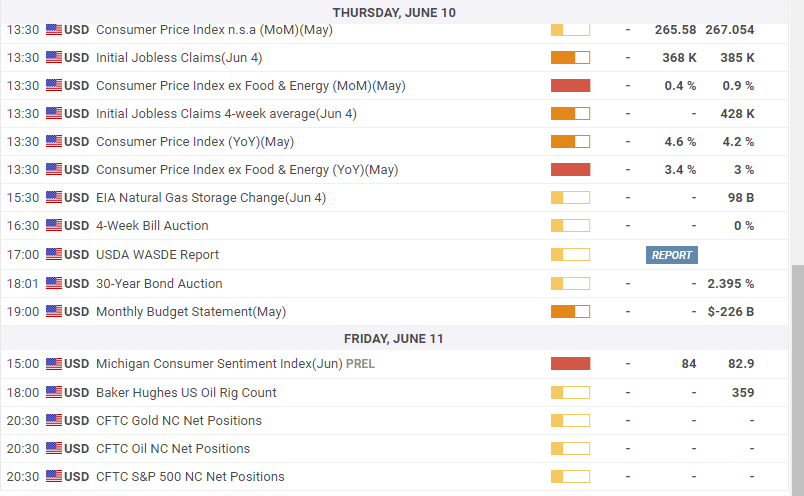
Task: Open Consumer Price Index n.s.a (MoM)(May) event
Action: [x=214, y=30]
